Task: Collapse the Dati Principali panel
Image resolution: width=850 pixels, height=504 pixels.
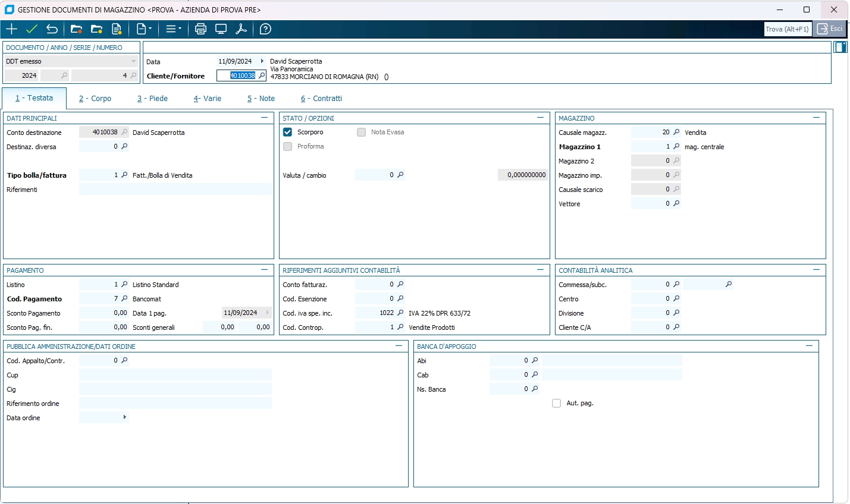Action: click(x=264, y=118)
